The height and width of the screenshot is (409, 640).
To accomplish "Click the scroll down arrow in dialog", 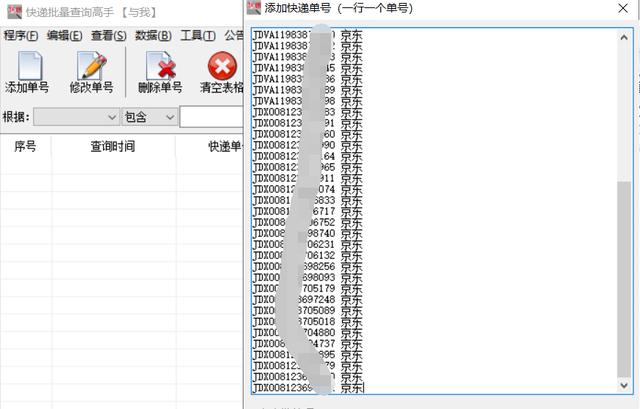I will coord(624,385).
